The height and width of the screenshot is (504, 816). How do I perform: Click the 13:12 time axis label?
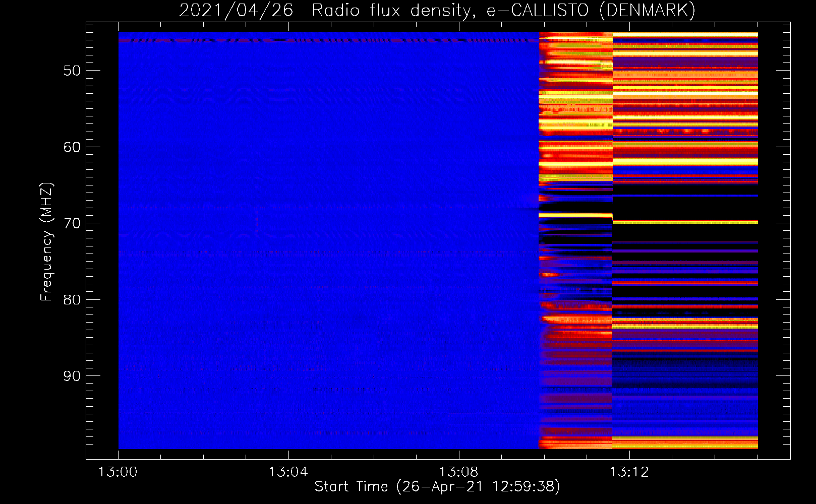click(629, 472)
